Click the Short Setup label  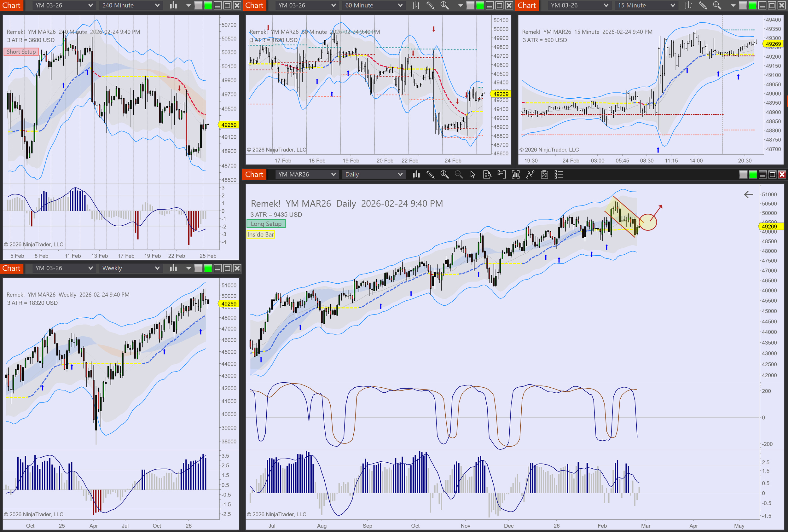point(21,52)
